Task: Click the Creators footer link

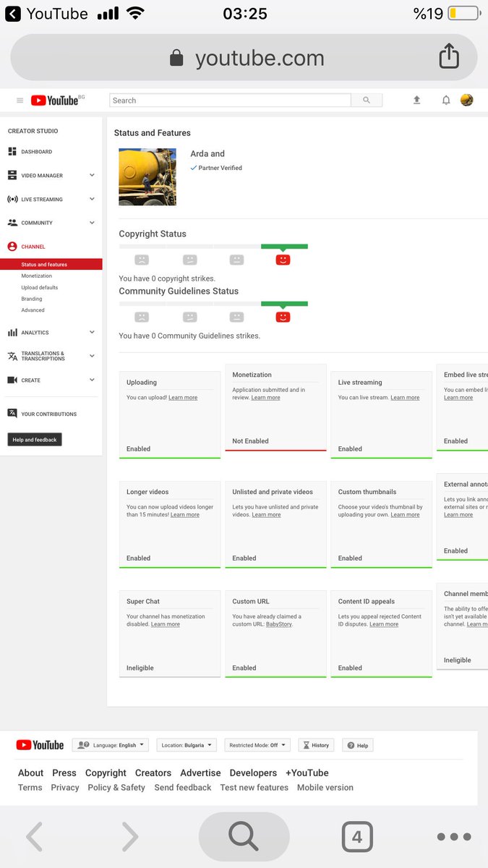Action: click(153, 773)
